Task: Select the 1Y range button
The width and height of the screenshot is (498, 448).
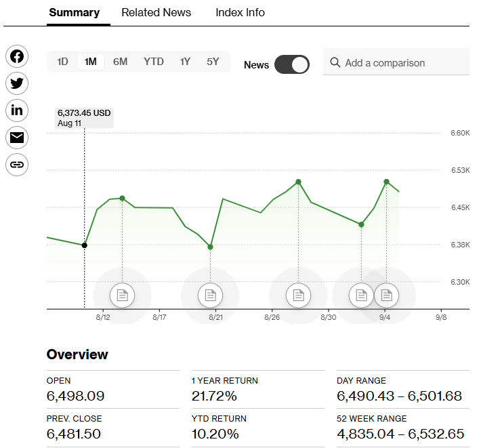Action: tap(185, 62)
